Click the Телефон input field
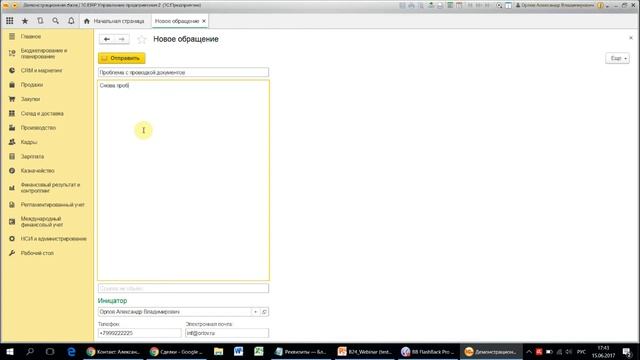This screenshot has width=640, height=360. coord(140,333)
